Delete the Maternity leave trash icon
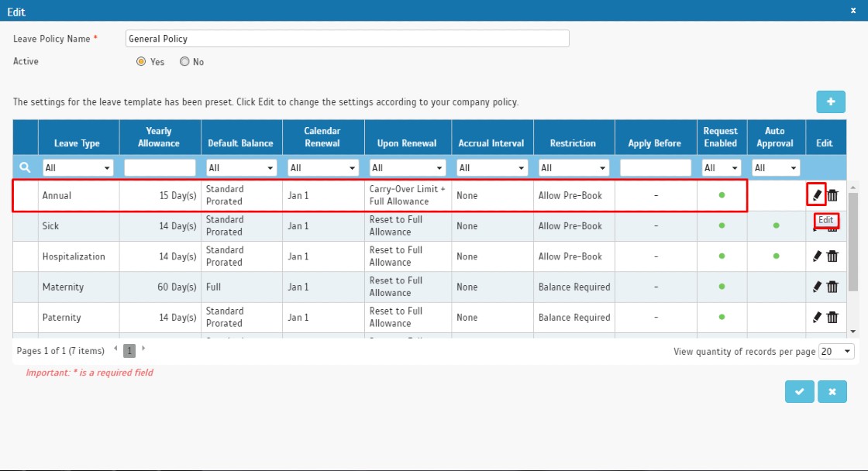 coord(832,286)
